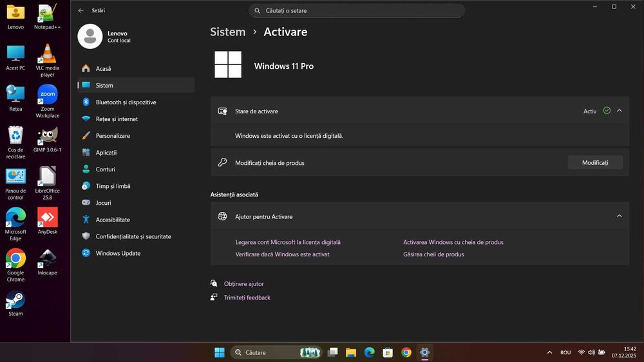Select the Coș de reciclare icon
Viewport: 644px width, 362px height.
tap(15, 142)
